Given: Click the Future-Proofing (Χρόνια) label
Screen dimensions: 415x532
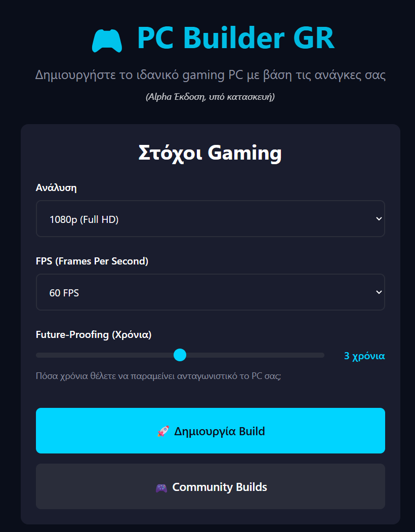Looking at the screenshot, I should (x=93, y=335).
